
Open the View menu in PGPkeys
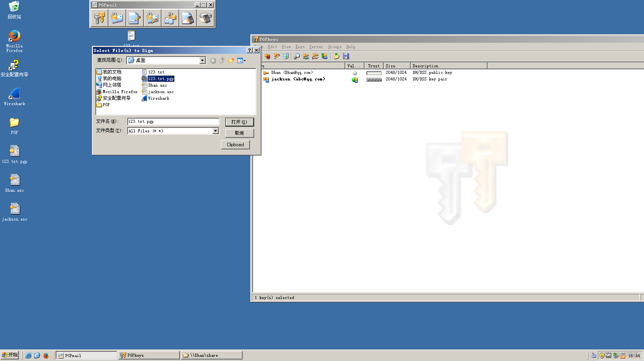tap(286, 47)
